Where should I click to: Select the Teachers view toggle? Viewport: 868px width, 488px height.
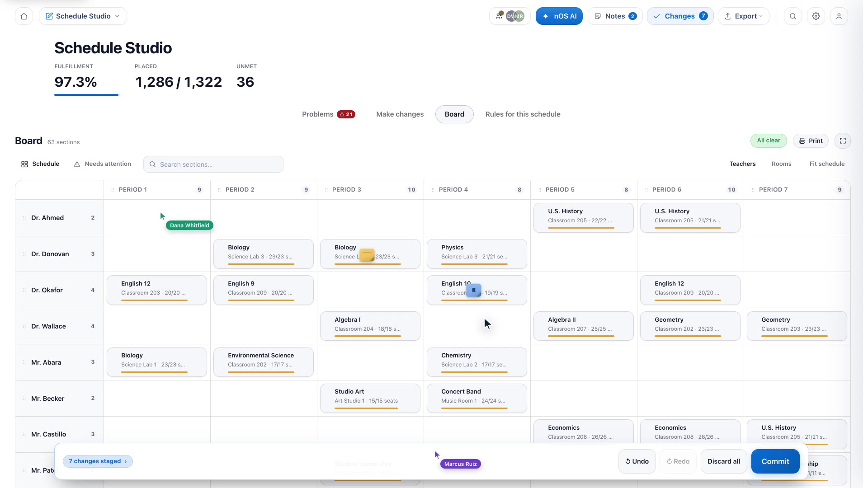point(742,164)
